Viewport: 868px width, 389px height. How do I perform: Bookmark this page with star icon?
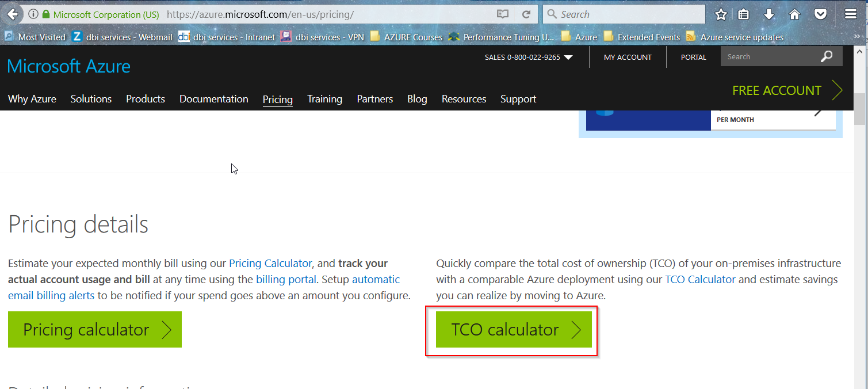(721, 14)
